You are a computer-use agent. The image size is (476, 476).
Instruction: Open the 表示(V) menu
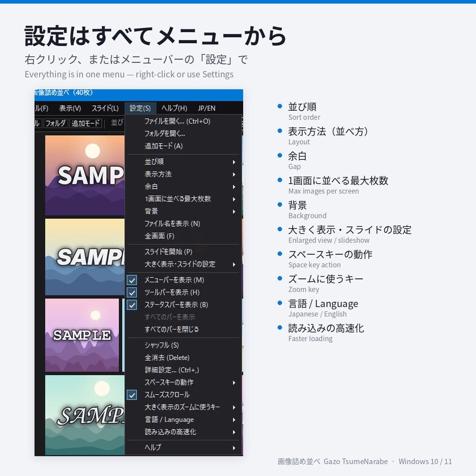click(70, 108)
